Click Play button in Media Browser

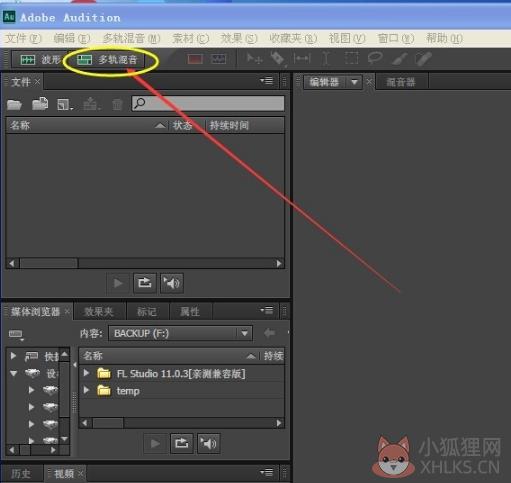click(x=155, y=444)
